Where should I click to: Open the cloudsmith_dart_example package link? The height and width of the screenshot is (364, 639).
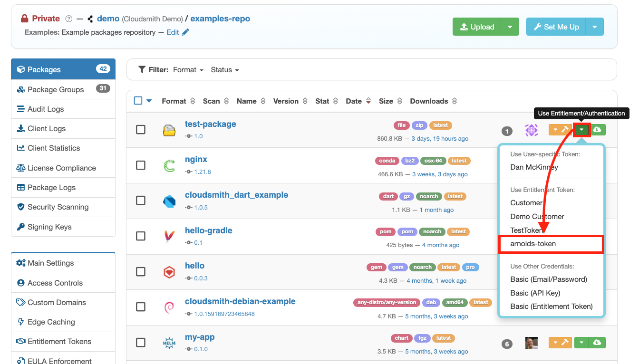coord(236,195)
